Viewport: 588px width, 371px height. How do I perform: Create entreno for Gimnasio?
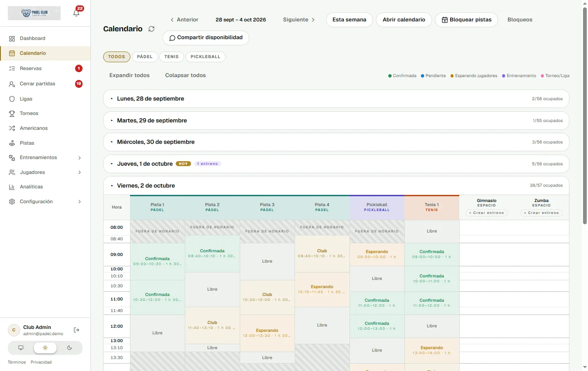coord(486,213)
